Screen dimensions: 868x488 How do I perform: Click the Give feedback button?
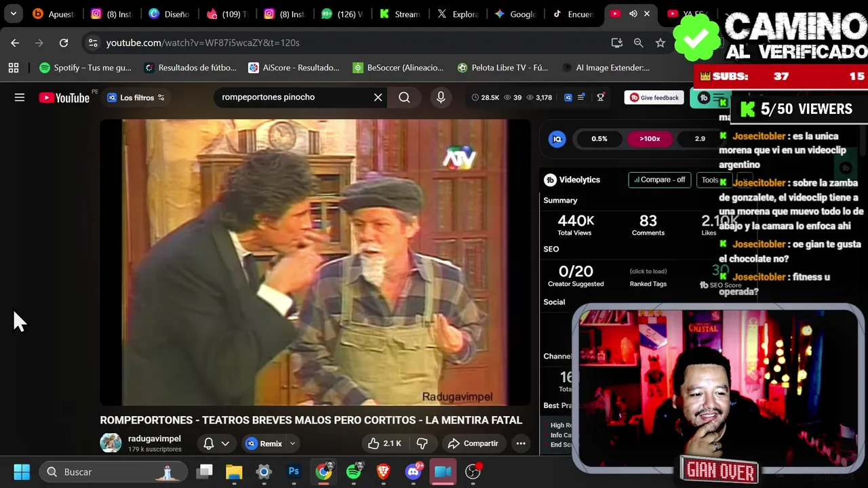tap(654, 98)
